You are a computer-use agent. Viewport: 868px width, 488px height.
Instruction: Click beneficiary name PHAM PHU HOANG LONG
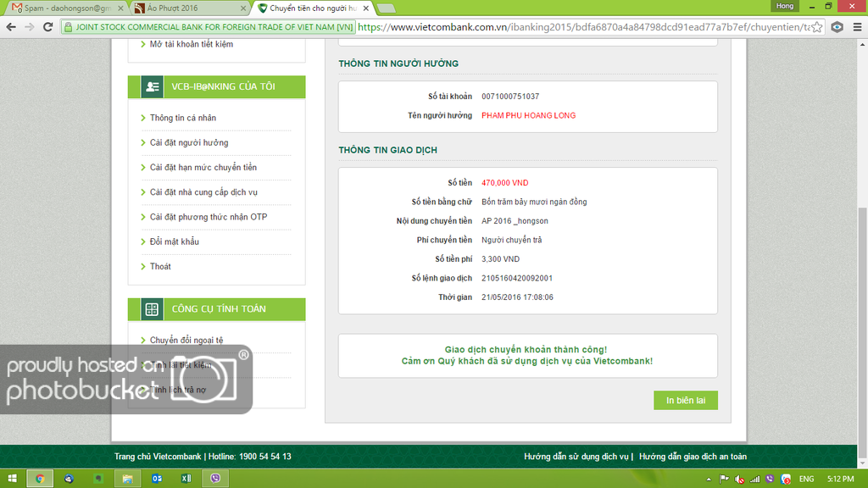coord(528,115)
